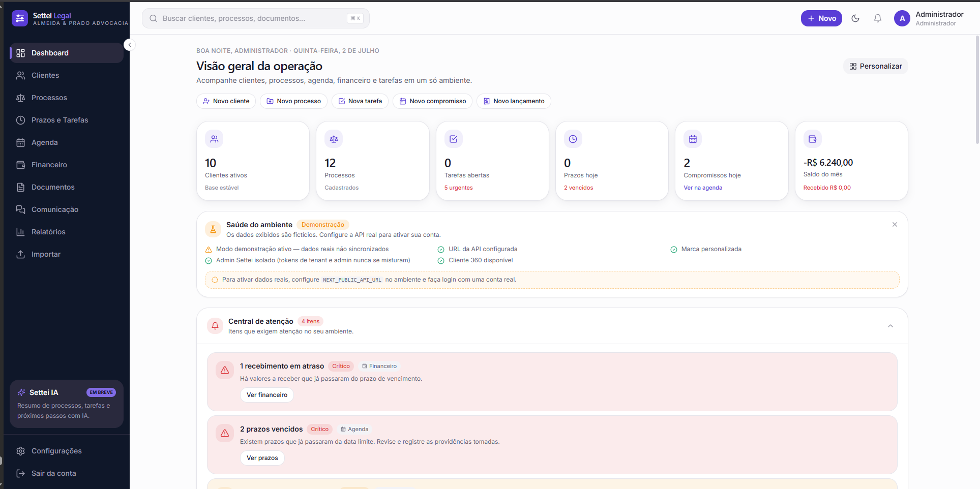
Task: Click the Novo cliente quick action
Action: [x=226, y=101]
